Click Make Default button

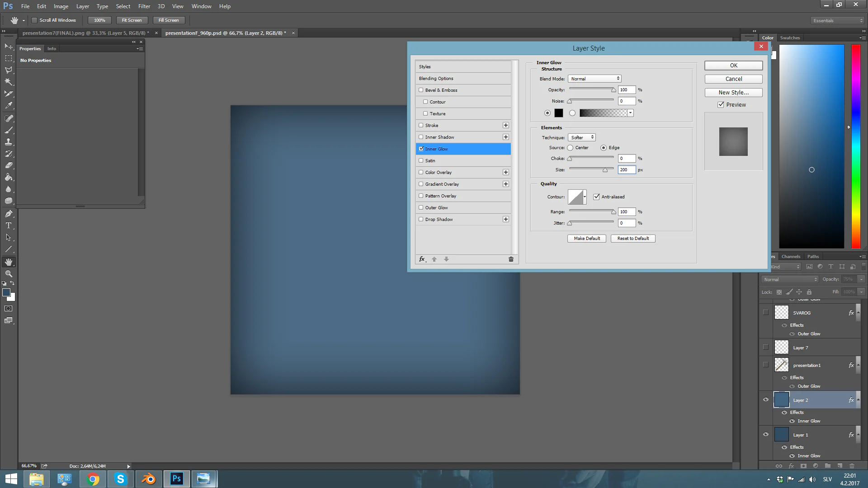587,238
